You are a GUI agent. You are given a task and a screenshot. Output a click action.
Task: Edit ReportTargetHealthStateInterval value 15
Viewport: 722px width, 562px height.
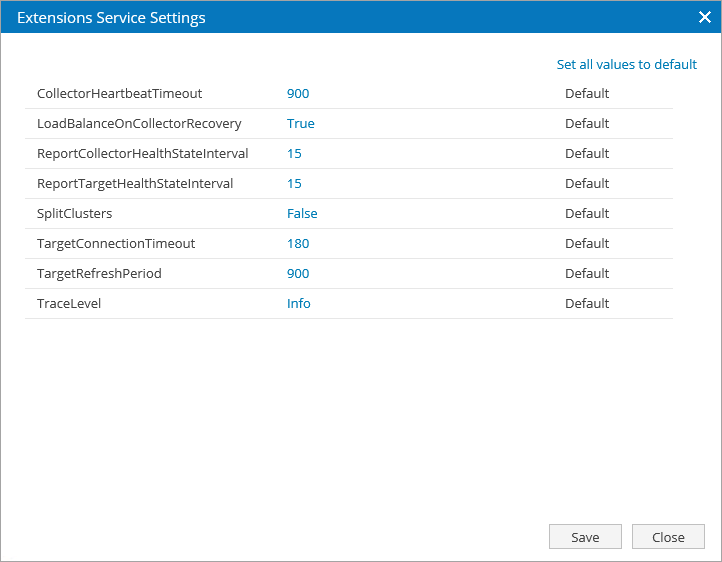point(294,184)
